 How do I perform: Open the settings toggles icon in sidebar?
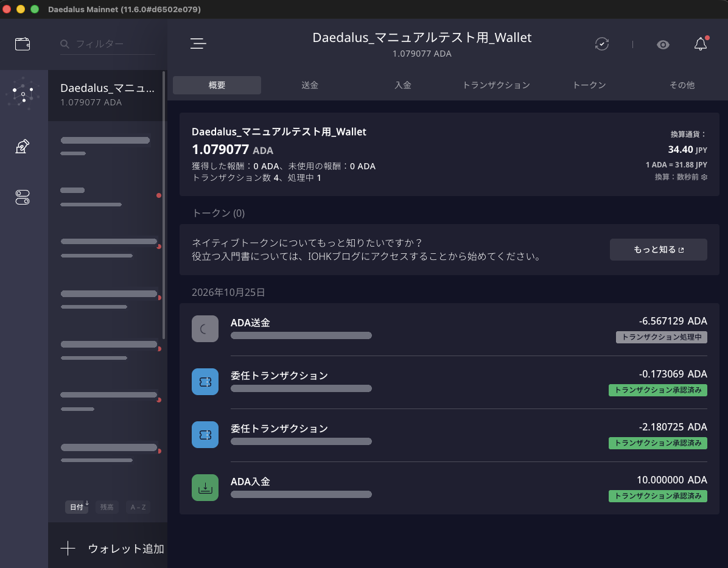(23, 197)
